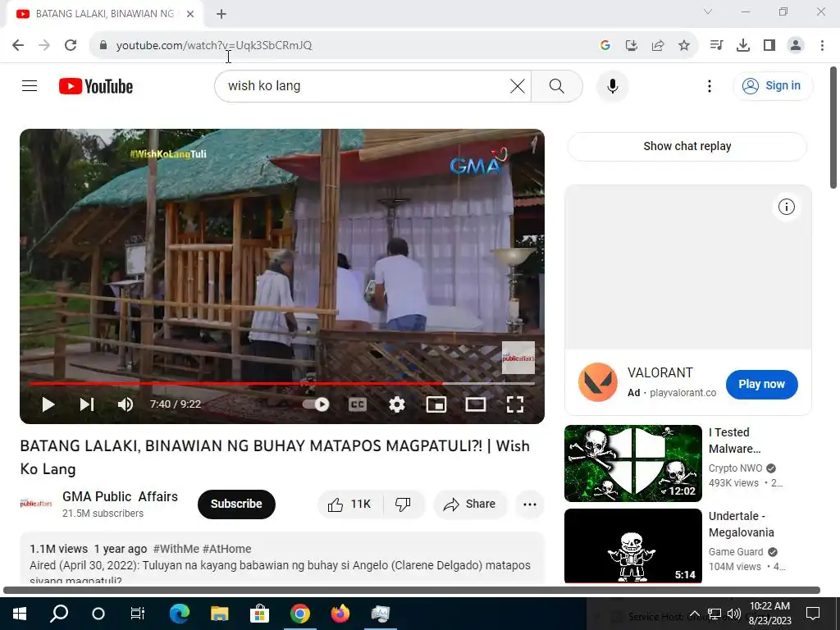This screenshot has height=630, width=840.
Task: Share this video
Action: point(470,504)
